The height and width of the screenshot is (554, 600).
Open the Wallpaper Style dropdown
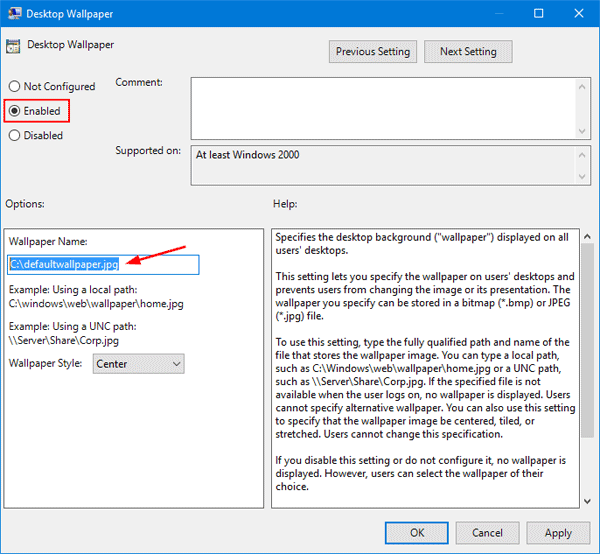click(x=138, y=364)
